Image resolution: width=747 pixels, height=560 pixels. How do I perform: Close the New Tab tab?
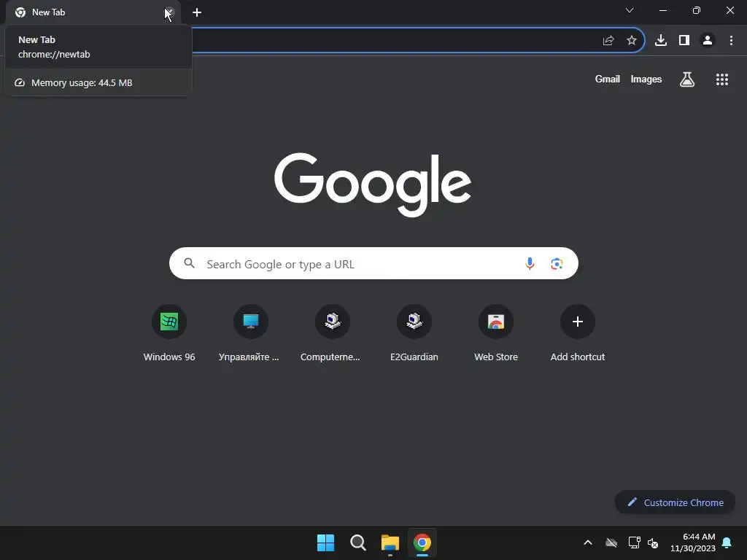(169, 12)
